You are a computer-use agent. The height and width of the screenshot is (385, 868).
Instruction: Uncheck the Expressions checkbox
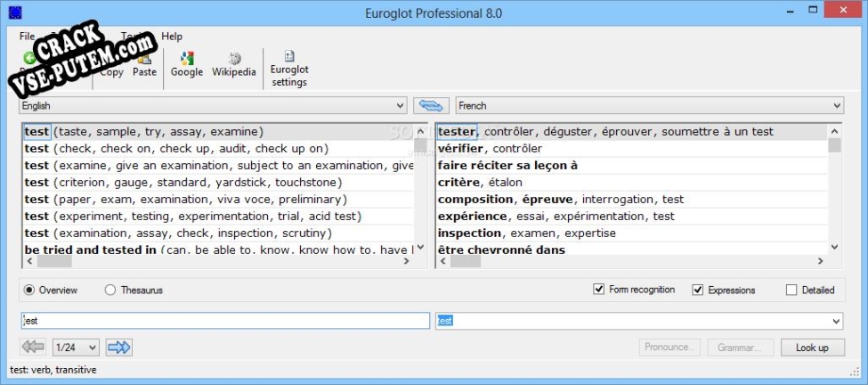[x=698, y=290]
